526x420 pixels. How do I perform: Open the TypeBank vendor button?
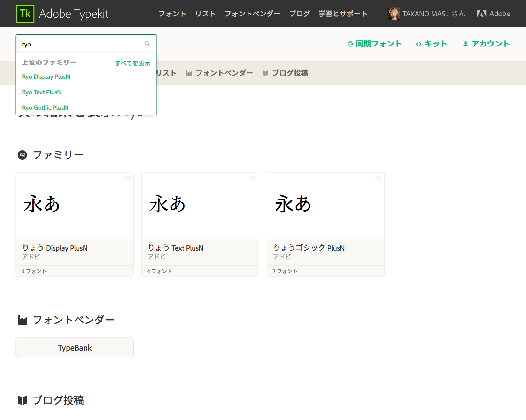(75, 348)
